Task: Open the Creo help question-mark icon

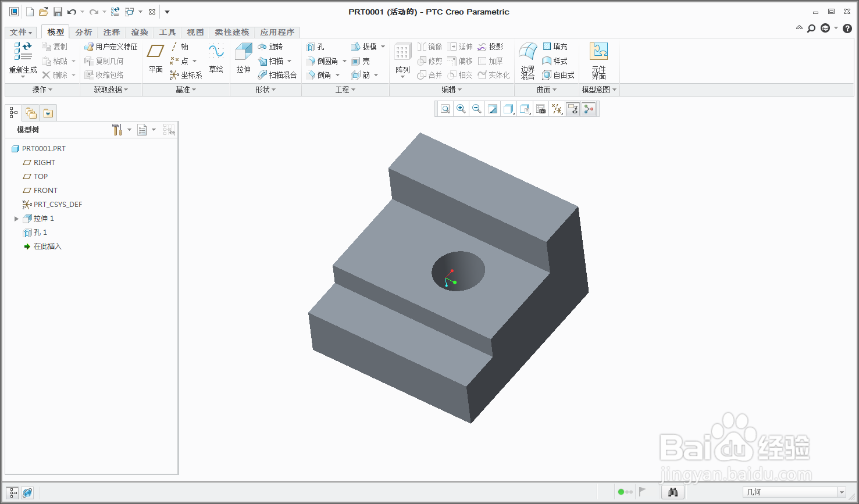Action: [847, 28]
